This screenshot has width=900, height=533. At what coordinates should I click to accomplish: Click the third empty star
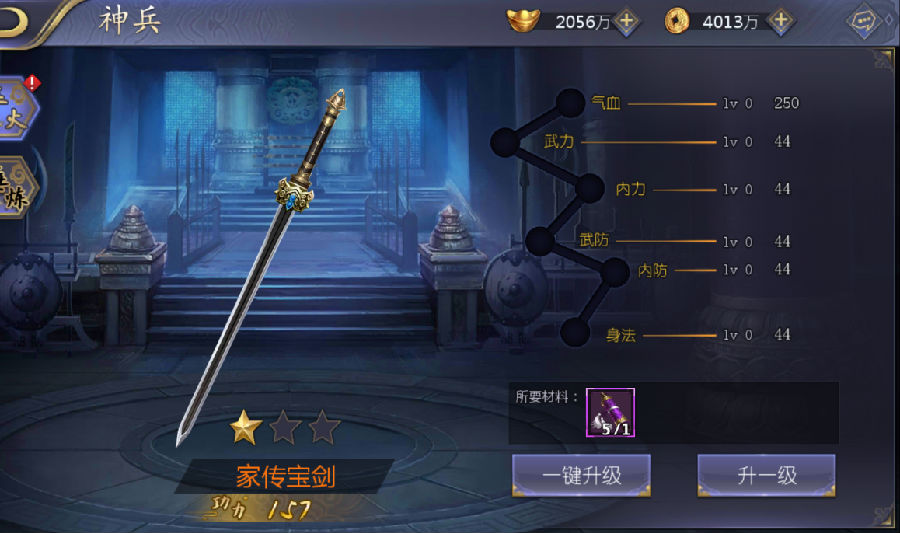[324, 427]
